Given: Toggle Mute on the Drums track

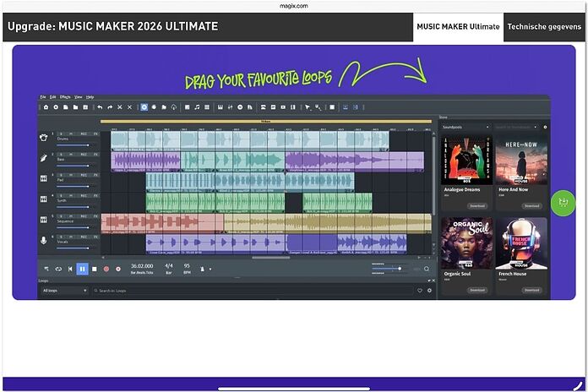Looking at the screenshot, I should point(70,133).
